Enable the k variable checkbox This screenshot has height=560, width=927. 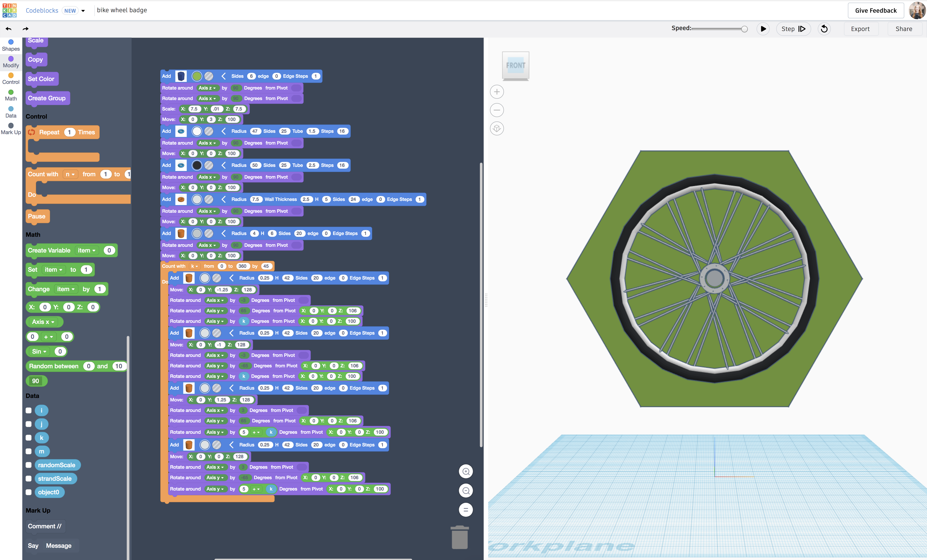29,437
